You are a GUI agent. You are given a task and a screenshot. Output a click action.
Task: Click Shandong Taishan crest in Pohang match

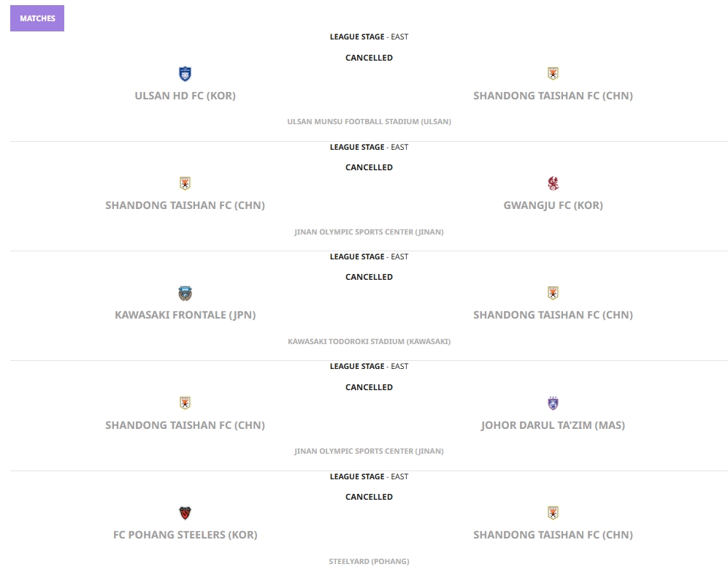[x=553, y=513]
